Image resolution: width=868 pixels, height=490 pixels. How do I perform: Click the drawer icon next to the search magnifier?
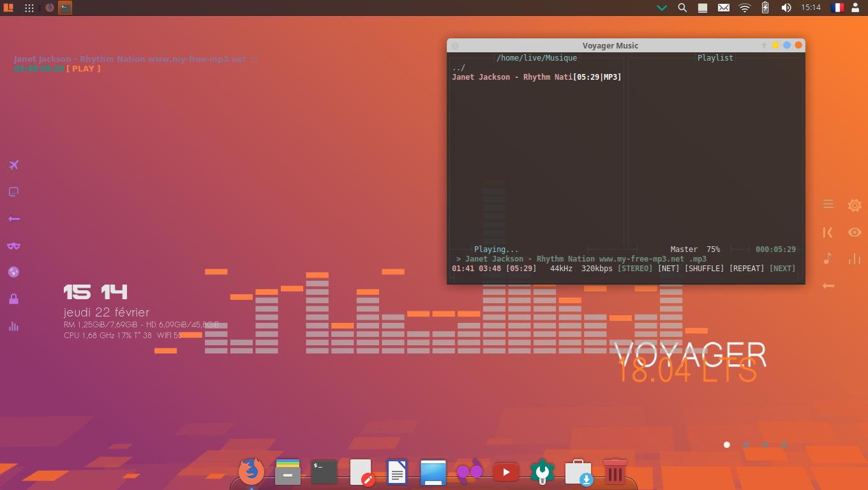coord(703,8)
